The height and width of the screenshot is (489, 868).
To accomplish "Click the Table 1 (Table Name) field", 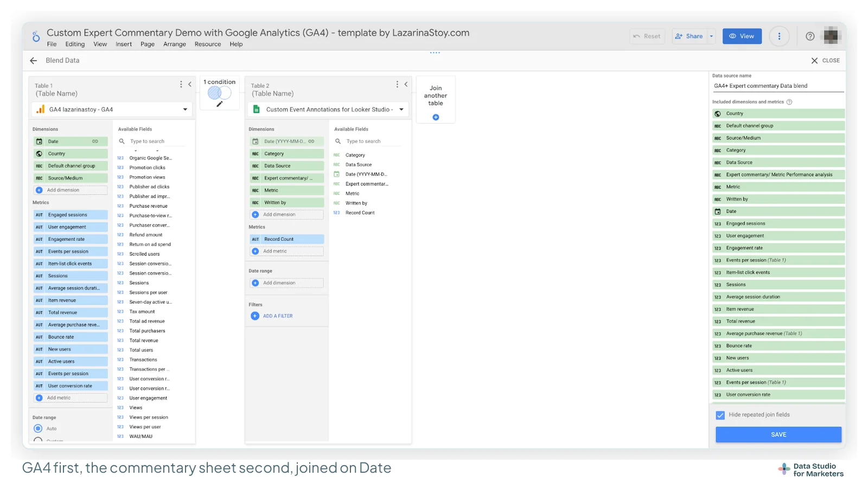I will coord(56,94).
